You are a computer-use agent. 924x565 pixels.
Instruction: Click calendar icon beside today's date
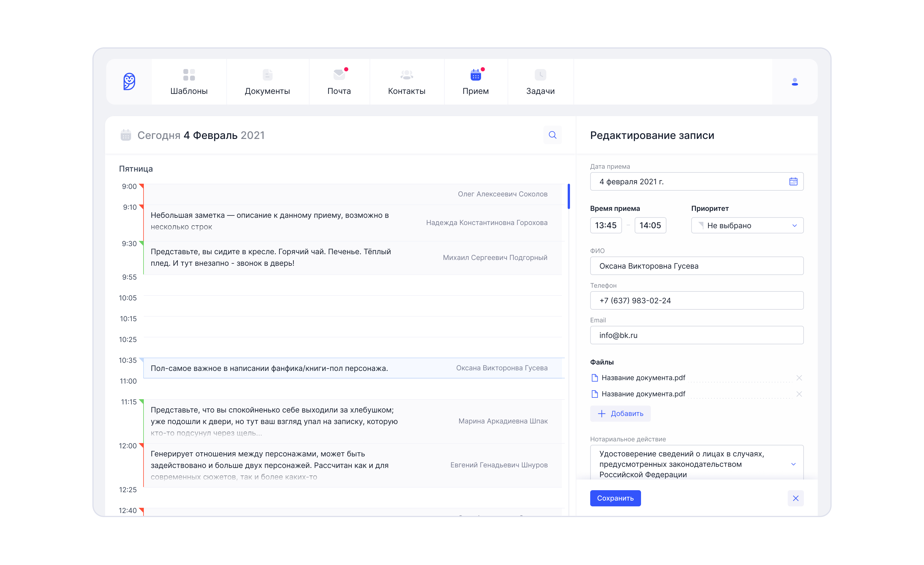(x=126, y=135)
